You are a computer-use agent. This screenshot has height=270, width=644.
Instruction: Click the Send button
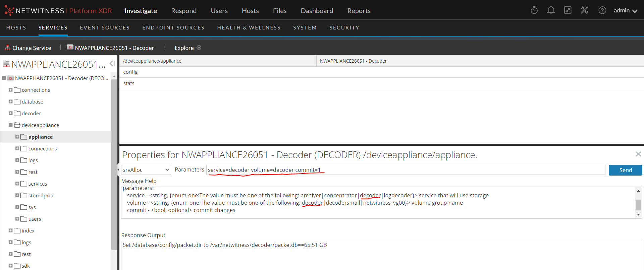coord(625,170)
